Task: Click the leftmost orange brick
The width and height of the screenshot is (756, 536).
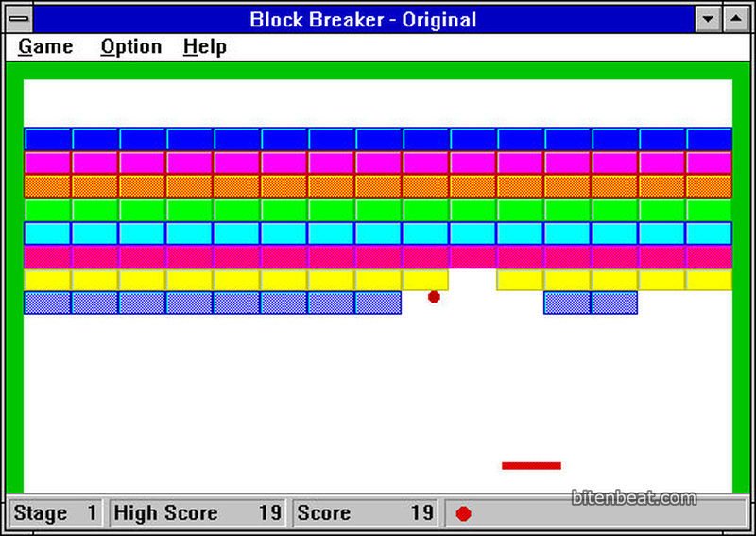Action: (x=47, y=186)
